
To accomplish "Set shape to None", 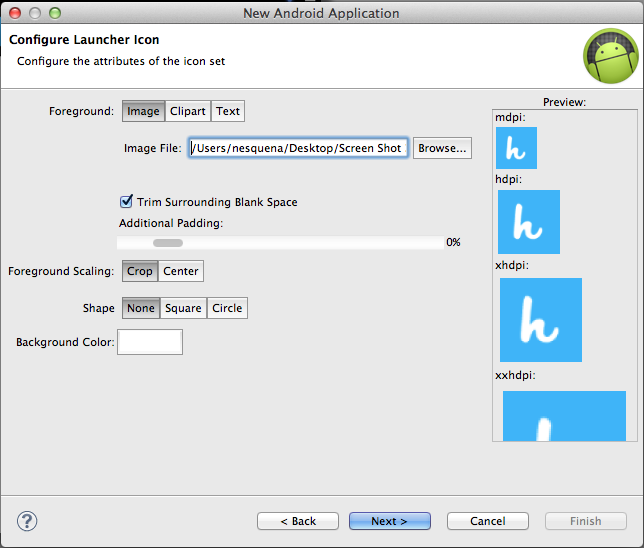I will 141,308.
